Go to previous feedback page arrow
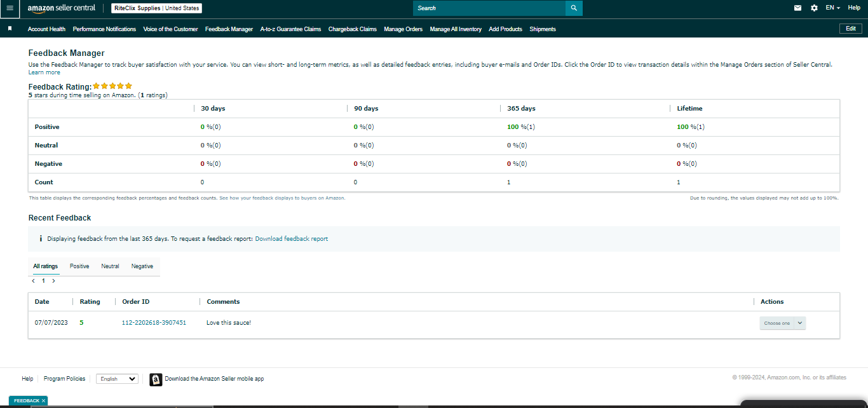 click(x=33, y=280)
